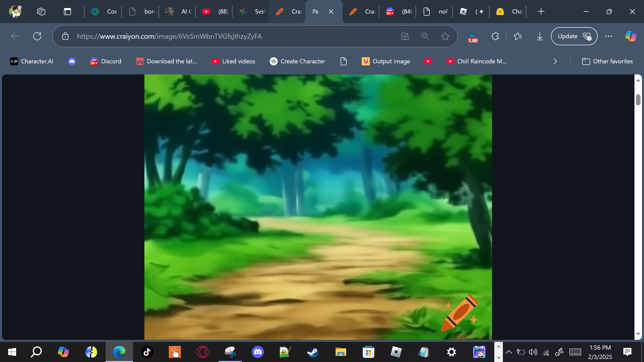Open Windows Settings gear in taskbar
Screen dimensions: 644x362
coord(451,352)
